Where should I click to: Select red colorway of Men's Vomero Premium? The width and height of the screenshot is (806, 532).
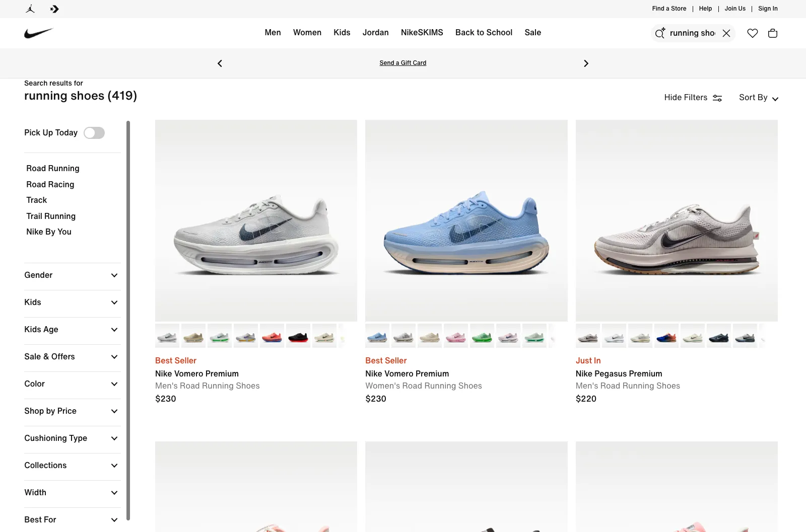(272, 336)
